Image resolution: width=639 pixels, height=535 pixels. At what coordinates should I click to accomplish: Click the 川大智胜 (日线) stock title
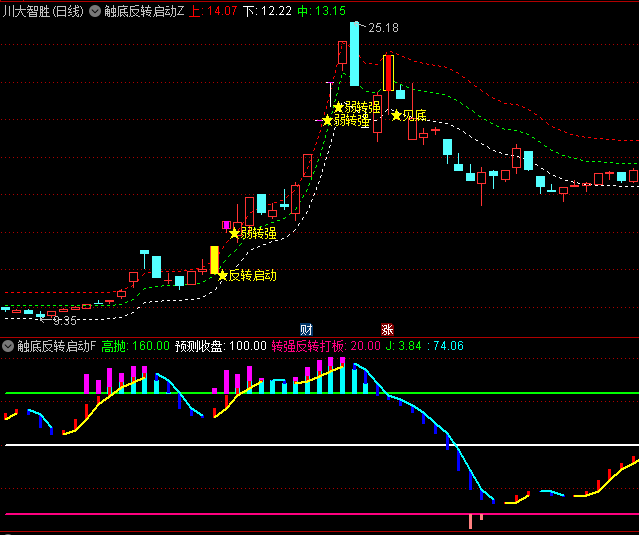[43, 12]
